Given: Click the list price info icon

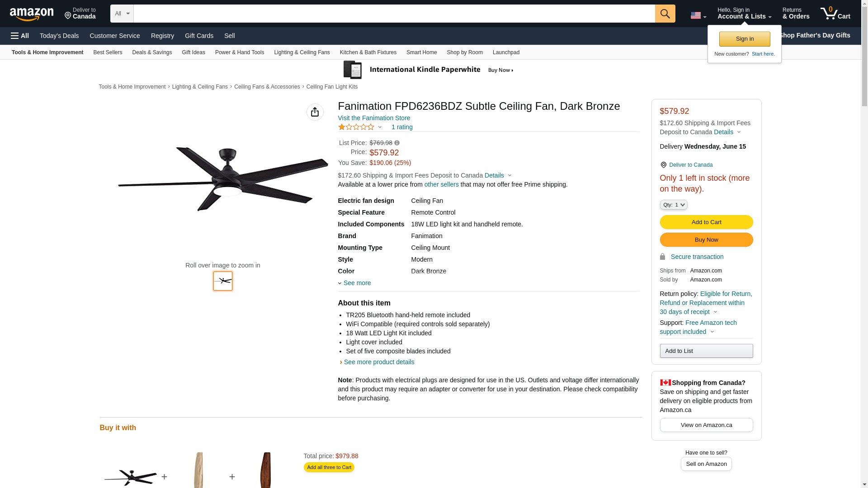Looking at the screenshot, I should [x=397, y=143].
